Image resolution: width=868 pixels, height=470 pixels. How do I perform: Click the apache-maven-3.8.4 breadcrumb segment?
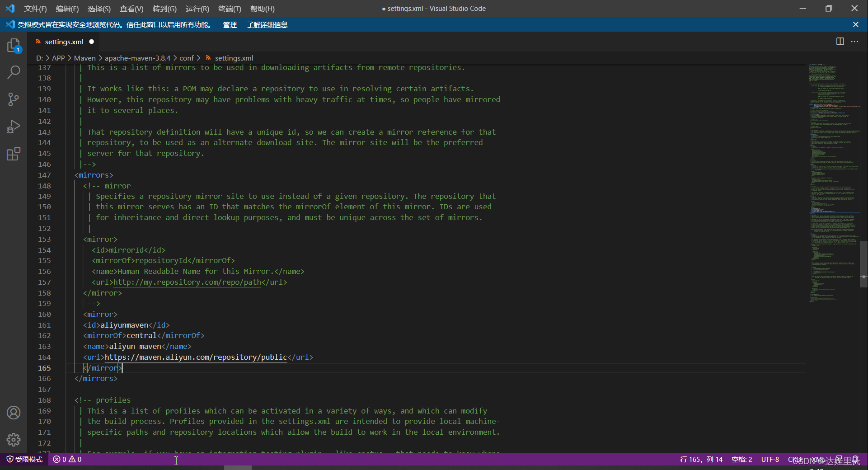(x=137, y=58)
